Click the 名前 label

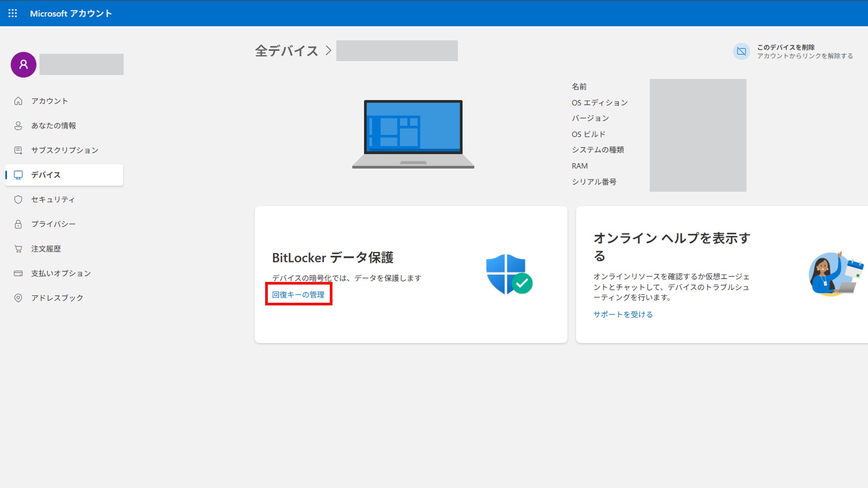[579, 87]
